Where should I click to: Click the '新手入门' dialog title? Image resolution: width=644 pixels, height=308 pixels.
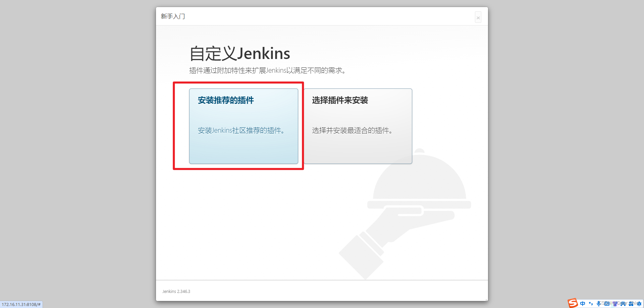tap(173, 16)
